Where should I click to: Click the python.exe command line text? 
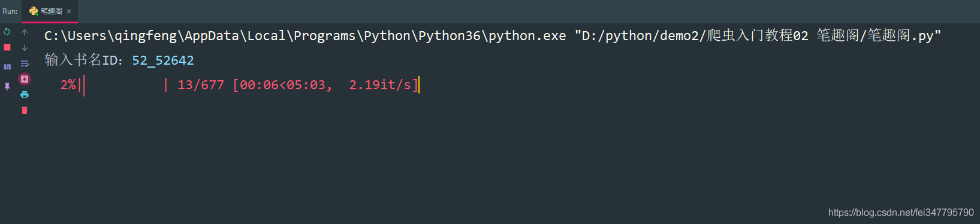[305, 36]
